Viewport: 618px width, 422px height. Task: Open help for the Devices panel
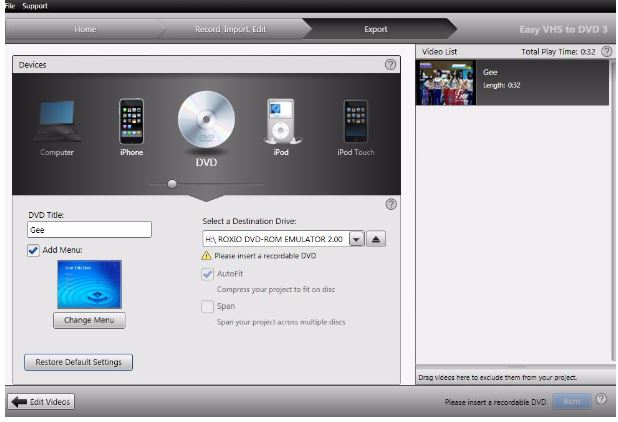point(390,64)
